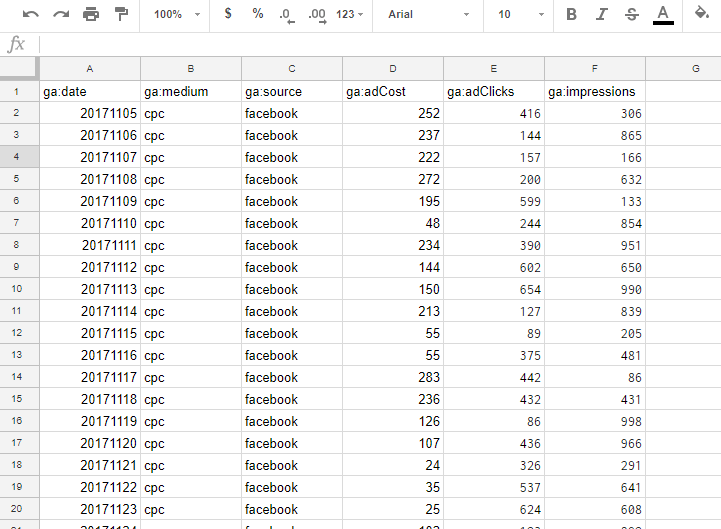
Task: Click into the formula bar
Action: coord(380,45)
